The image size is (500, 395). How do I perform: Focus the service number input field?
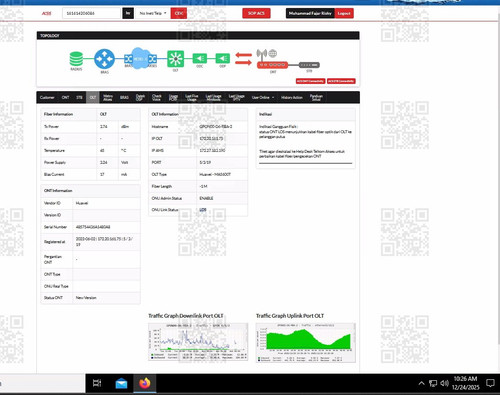click(91, 13)
